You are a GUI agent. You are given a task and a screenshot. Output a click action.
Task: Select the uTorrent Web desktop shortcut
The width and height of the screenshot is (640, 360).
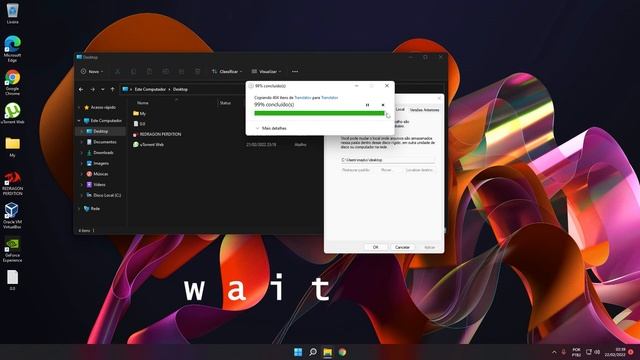click(x=12, y=113)
